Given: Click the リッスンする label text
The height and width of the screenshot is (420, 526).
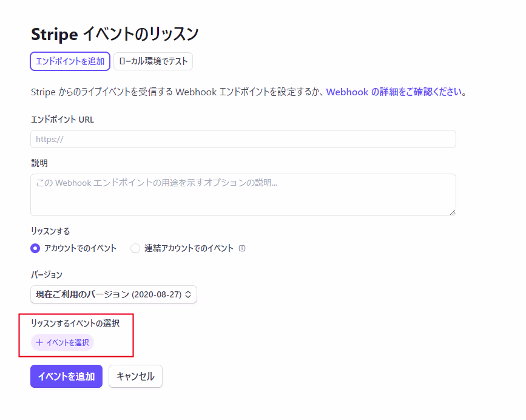Looking at the screenshot, I should (50, 231).
